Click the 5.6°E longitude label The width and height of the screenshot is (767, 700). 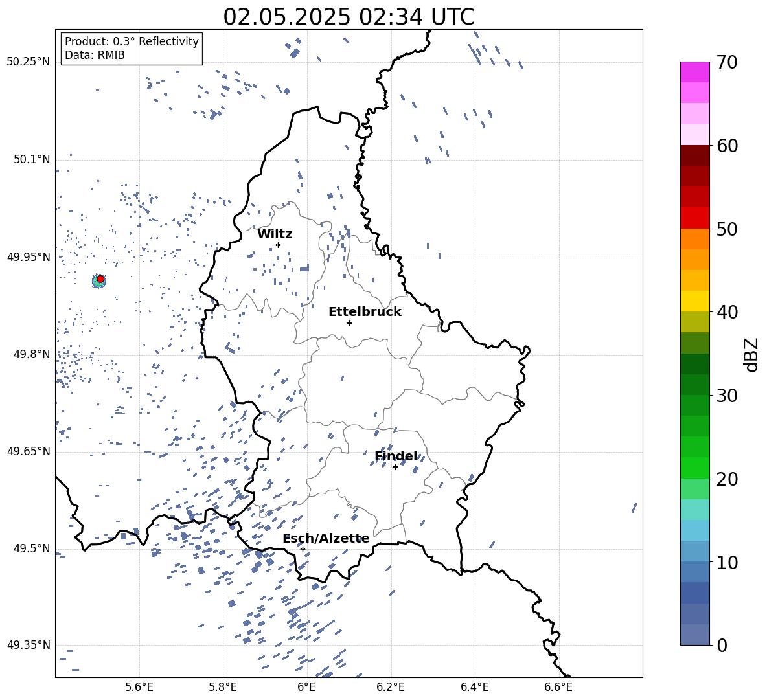pyautogui.click(x=139, y=687)
